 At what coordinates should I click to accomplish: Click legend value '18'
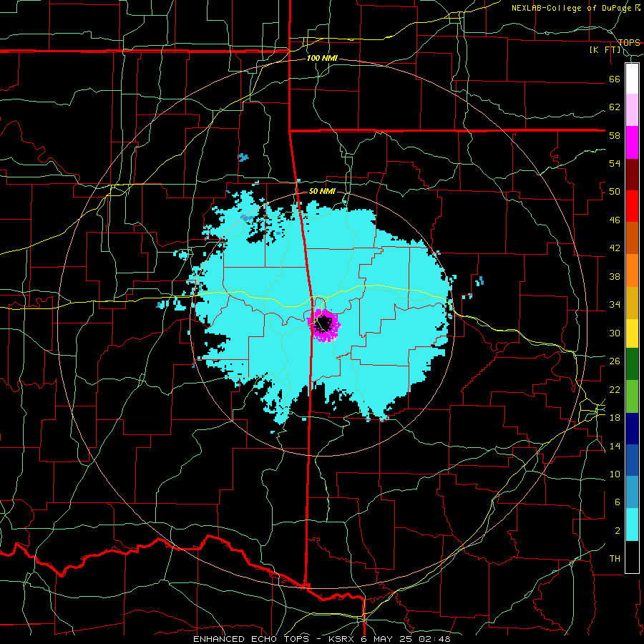point(615,418)
